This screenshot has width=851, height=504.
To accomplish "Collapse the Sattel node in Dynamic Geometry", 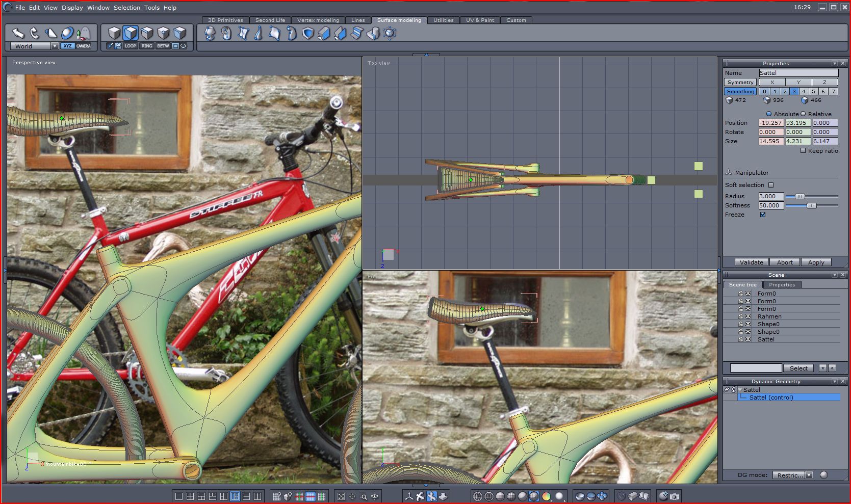I will coord(740,390).
